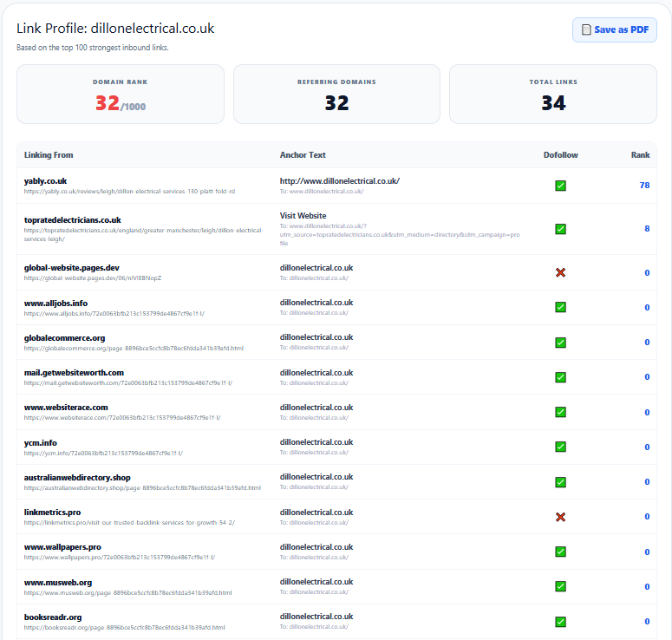Image resolution: width=672 pixels, height=640 pixels.
Task: Open the www.musweb.org domain link
Action: click(x=58, y=583)
